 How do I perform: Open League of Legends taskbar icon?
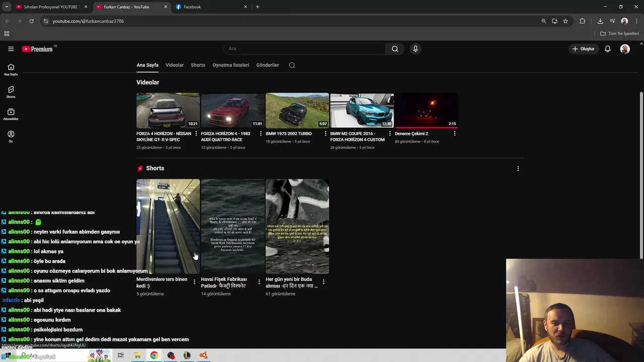[187, 355]
